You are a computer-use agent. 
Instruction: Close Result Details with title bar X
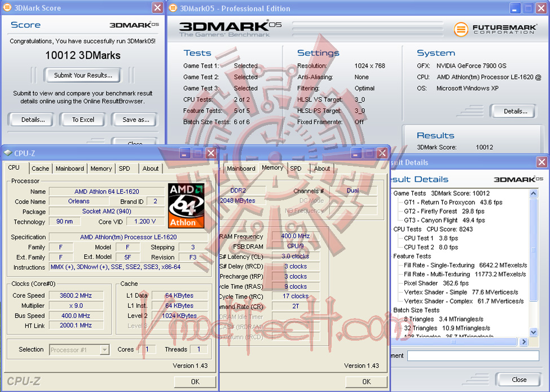click(542, 162)
